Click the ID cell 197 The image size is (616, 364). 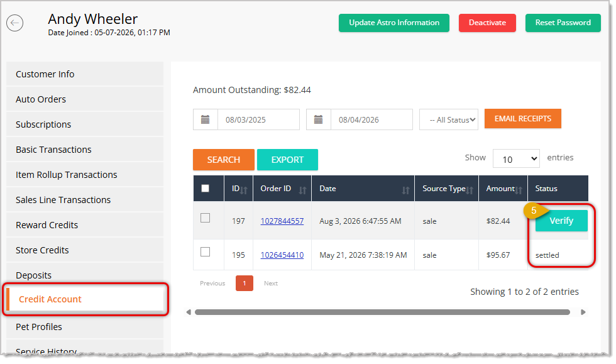[x=238, y=221]
